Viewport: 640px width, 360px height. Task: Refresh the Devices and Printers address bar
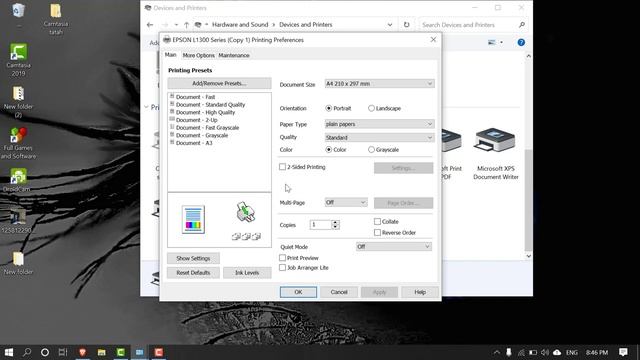(406, 24)
